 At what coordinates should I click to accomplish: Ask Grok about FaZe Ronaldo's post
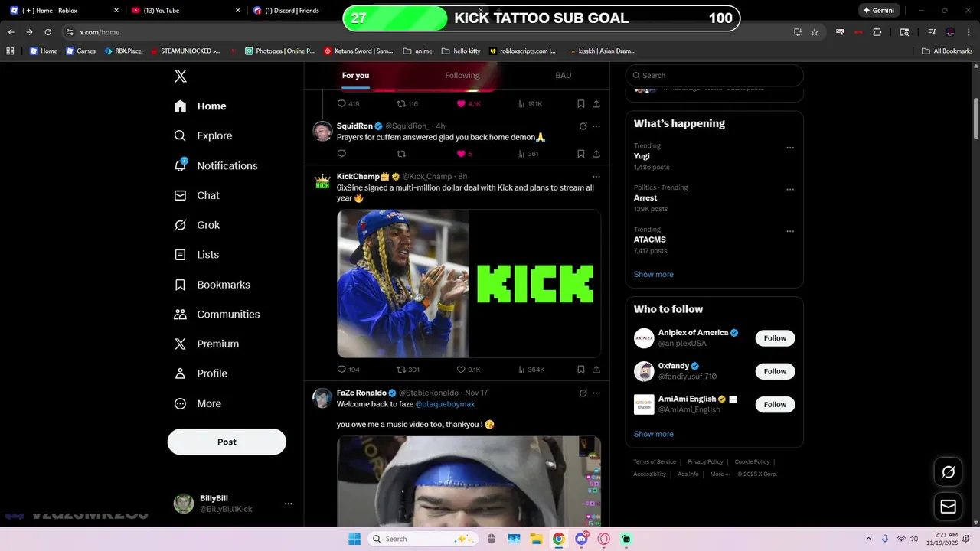[x=583, y=393]
